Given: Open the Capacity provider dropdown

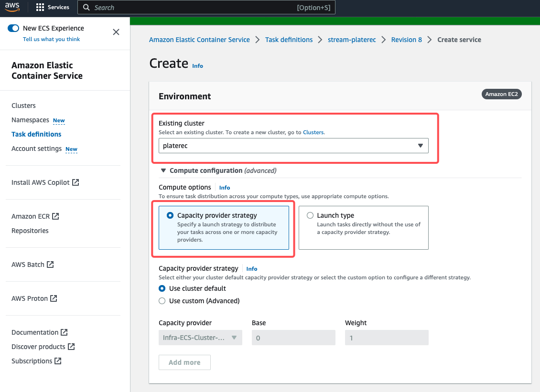Looking at the screenshot, I should point(200,338).
